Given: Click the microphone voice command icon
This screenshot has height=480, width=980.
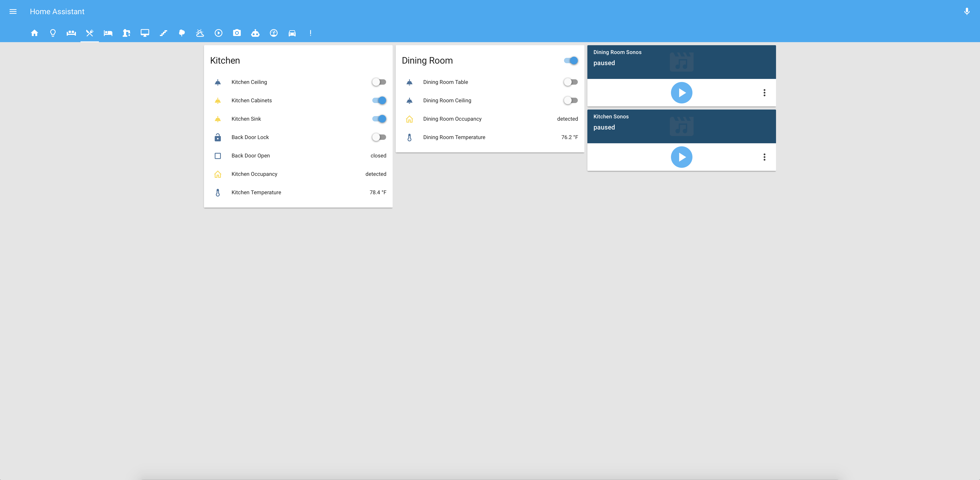Looking at the screenshot, I should point(967,11).
